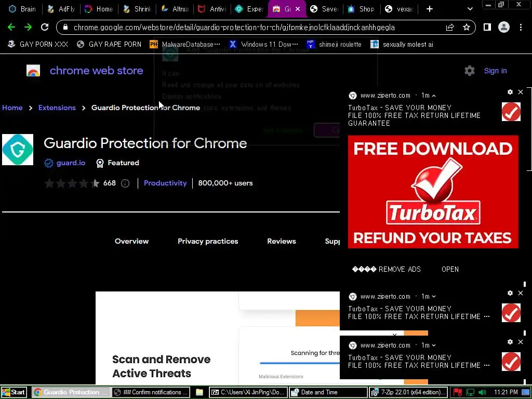Click chrome web store logo
This screenshot has height=399, width=532.
pos(85,71)
